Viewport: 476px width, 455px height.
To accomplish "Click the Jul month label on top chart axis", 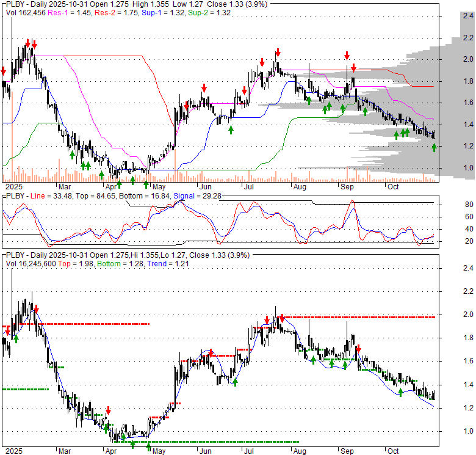I will (x=248, y=187).
